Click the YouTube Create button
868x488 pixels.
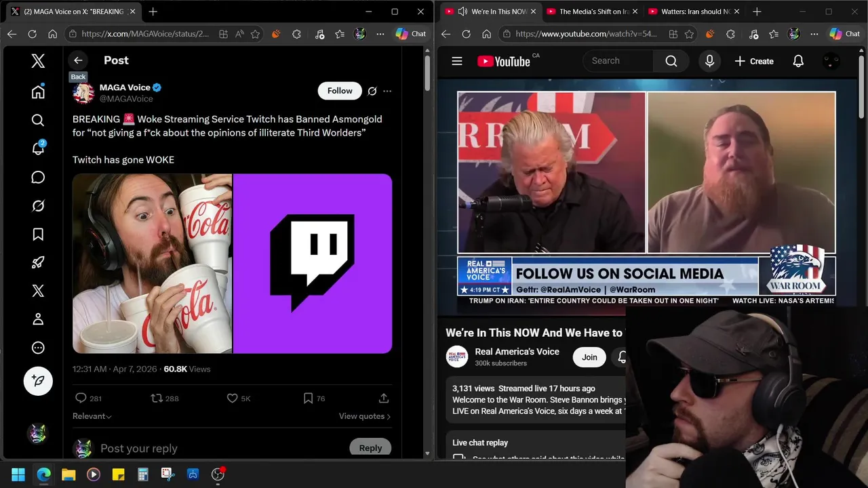click(754, 61)
